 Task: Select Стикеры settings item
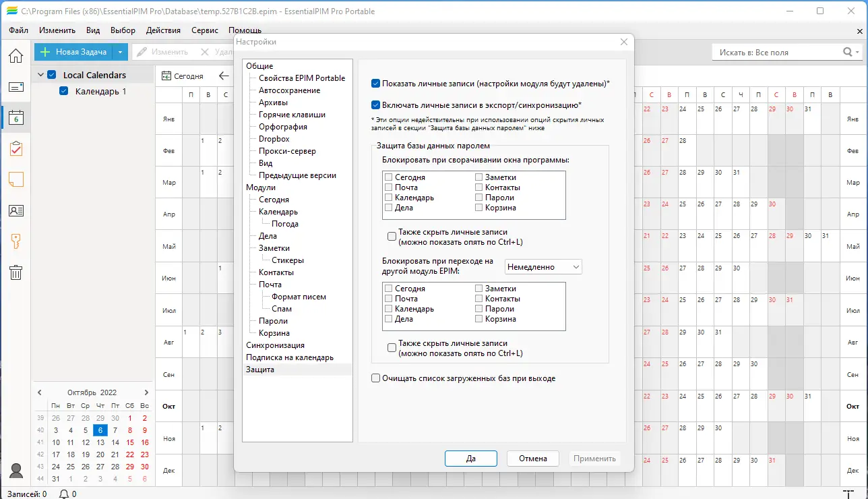[288, 260]
